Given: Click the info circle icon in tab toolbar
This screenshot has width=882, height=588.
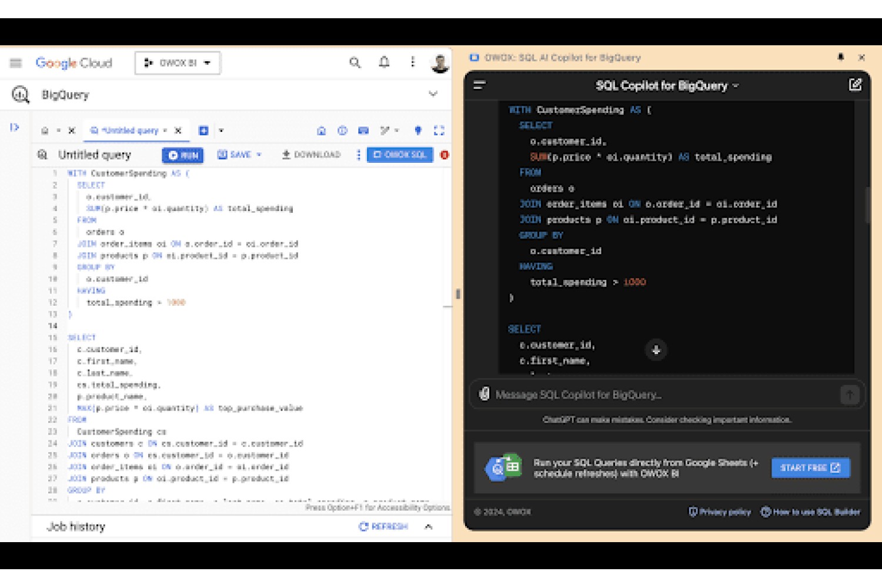Looking at the screenshot, I should 342,131.
